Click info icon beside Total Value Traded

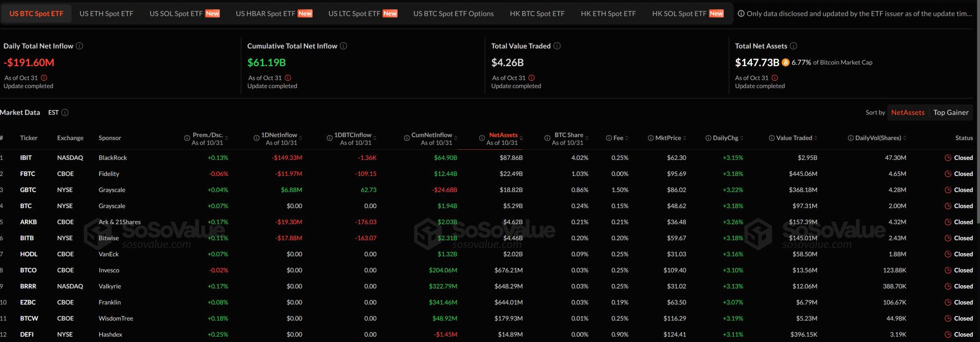pos(557,46)
